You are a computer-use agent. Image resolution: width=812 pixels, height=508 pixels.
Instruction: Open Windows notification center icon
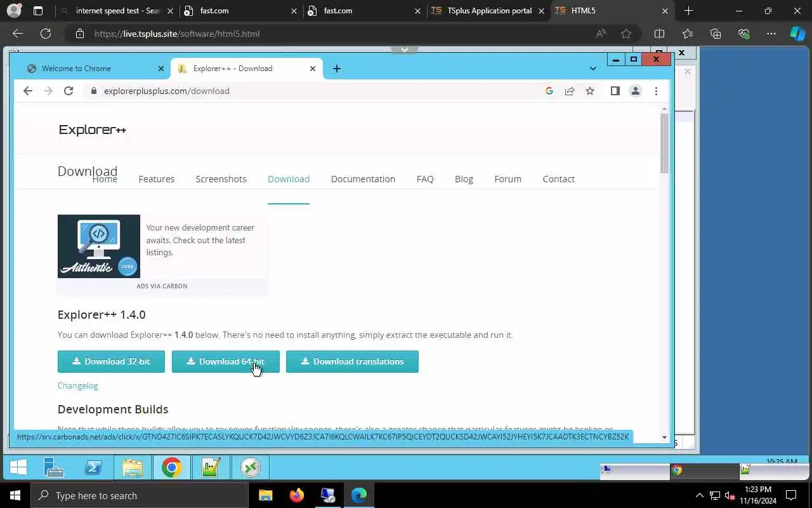pyautogui.click(x=791, y=495)
